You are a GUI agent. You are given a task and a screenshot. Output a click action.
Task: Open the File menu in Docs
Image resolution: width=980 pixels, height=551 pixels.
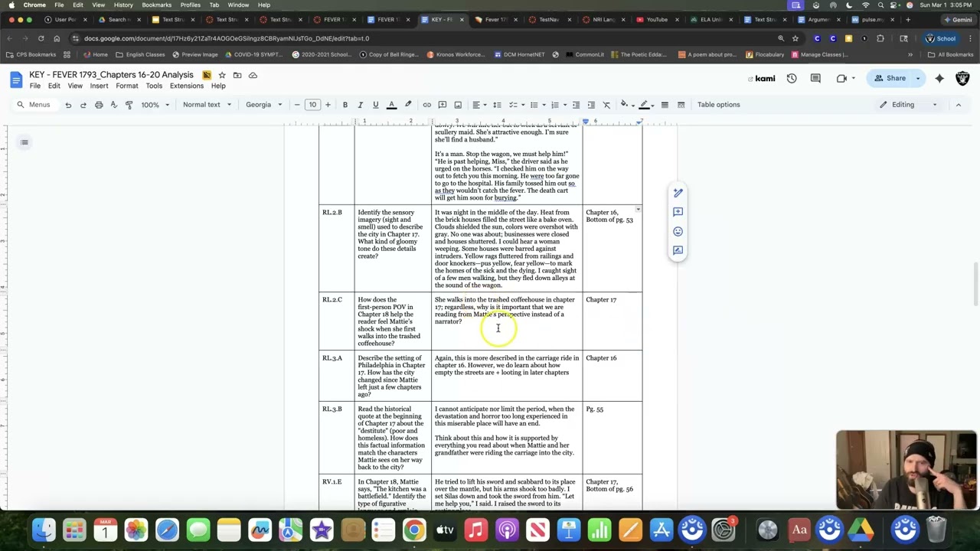coord(35,86)
